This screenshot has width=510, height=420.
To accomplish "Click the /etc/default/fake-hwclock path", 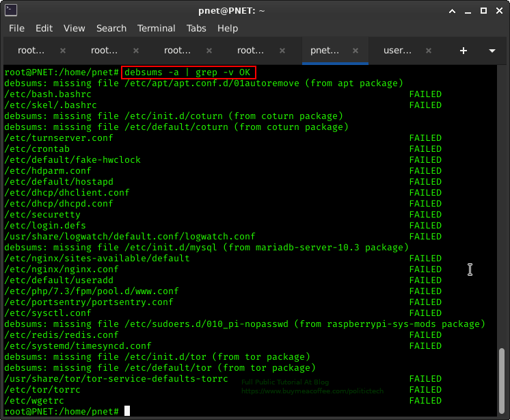I will (72, 160).
